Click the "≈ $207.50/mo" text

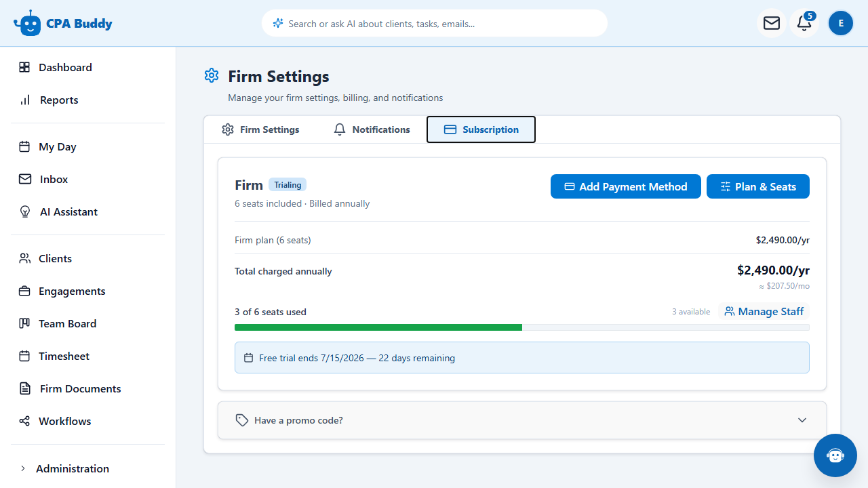pos(784,286)
